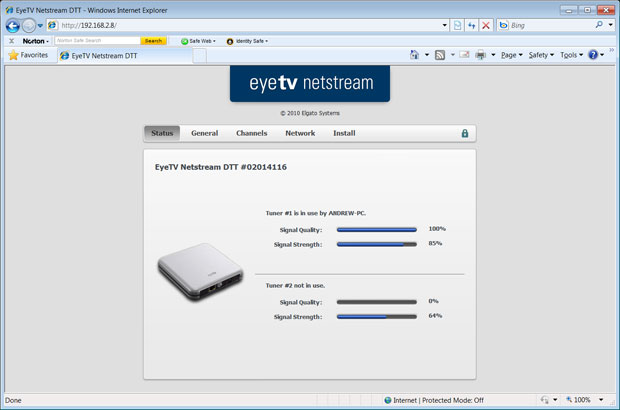This screenshot has width=620, height=410.
Task: Open the recent pages dropdown arrow
Action: click(40, 26)
